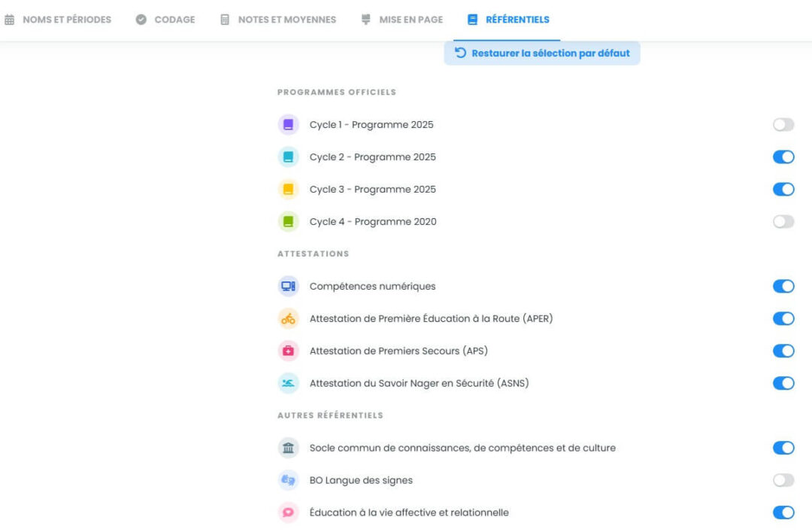812x532 pixels.
Task: Click the first aid kit APS icon
Action: pyautogui.click(x=288, y=351)
